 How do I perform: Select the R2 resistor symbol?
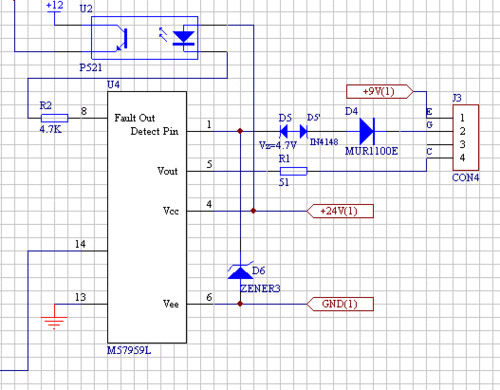coord(54,118)
